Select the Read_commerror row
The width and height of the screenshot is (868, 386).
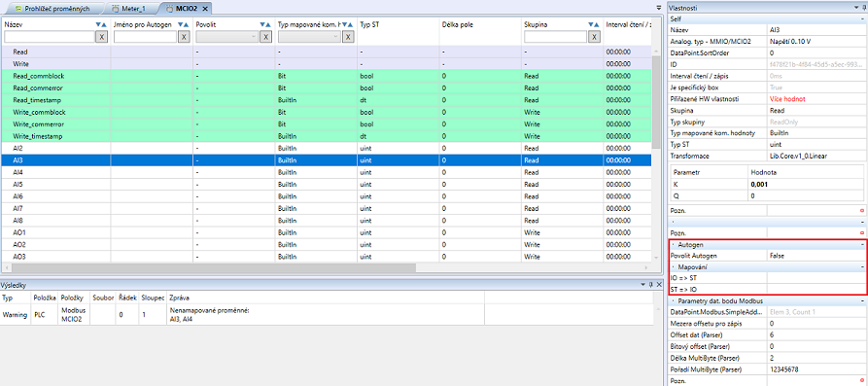327,88
